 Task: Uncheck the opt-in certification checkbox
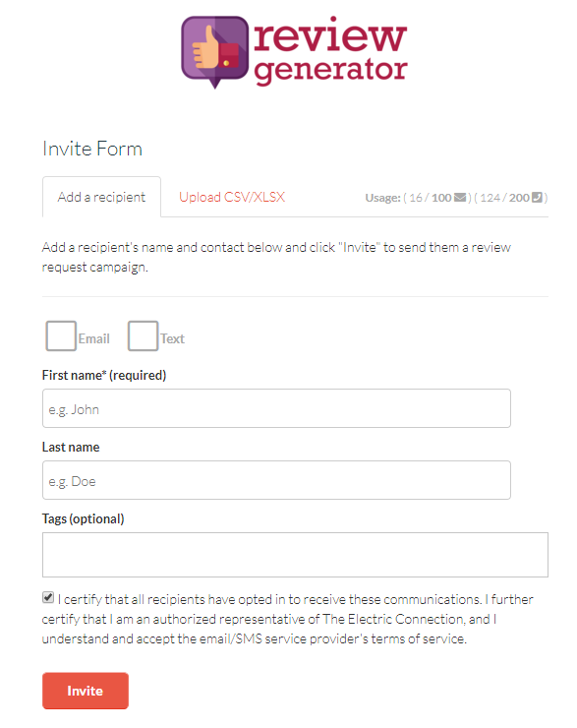[x=48, y=597]
